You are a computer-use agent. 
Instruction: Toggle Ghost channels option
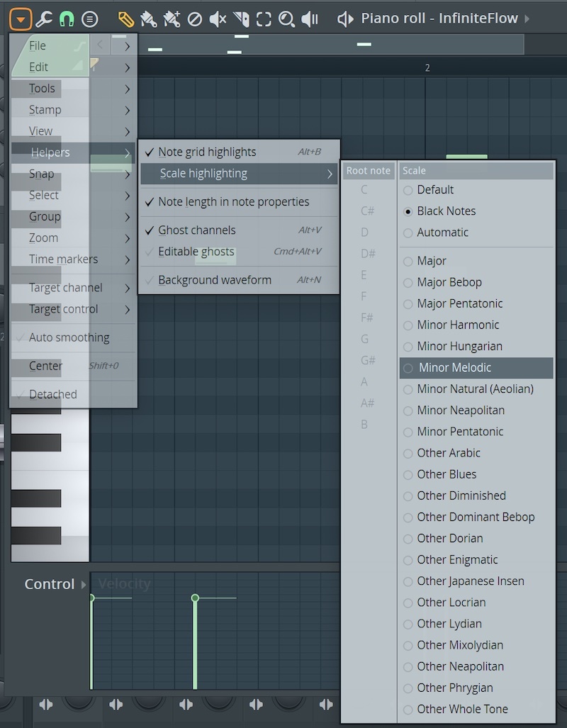coord(197,230)
